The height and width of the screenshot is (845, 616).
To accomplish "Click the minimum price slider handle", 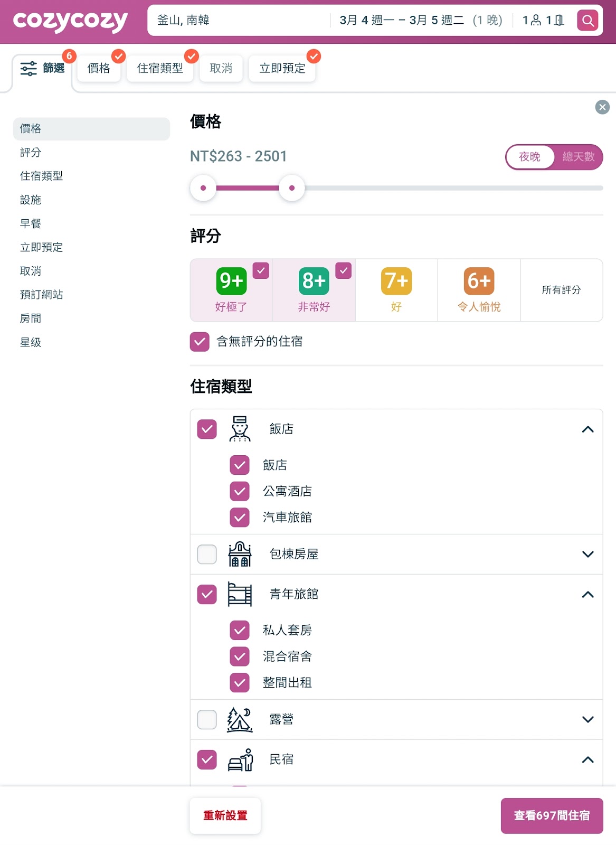I will 203,188.
